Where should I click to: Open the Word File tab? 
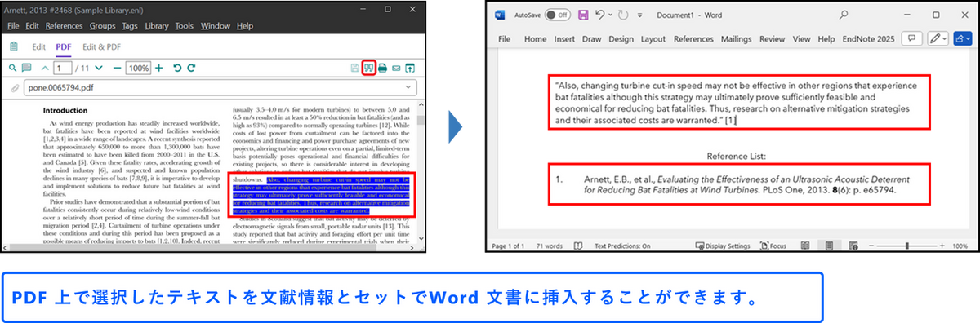(505, 38)
